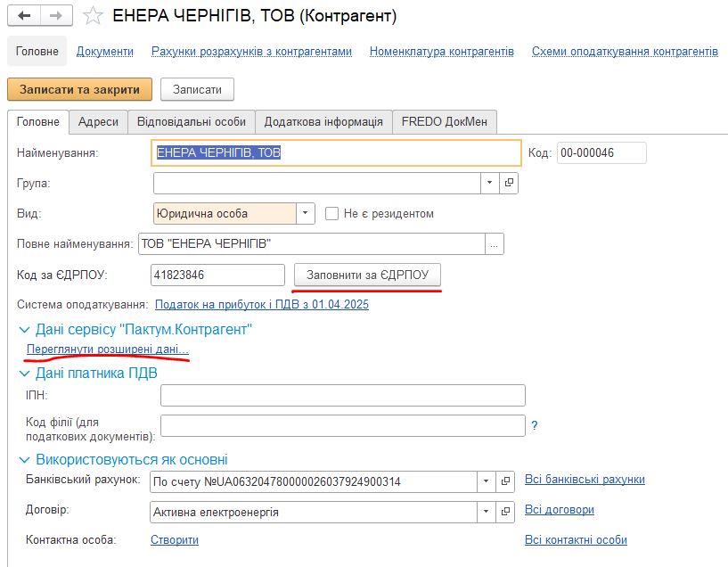Open bank account record via icon

(506, 481)
